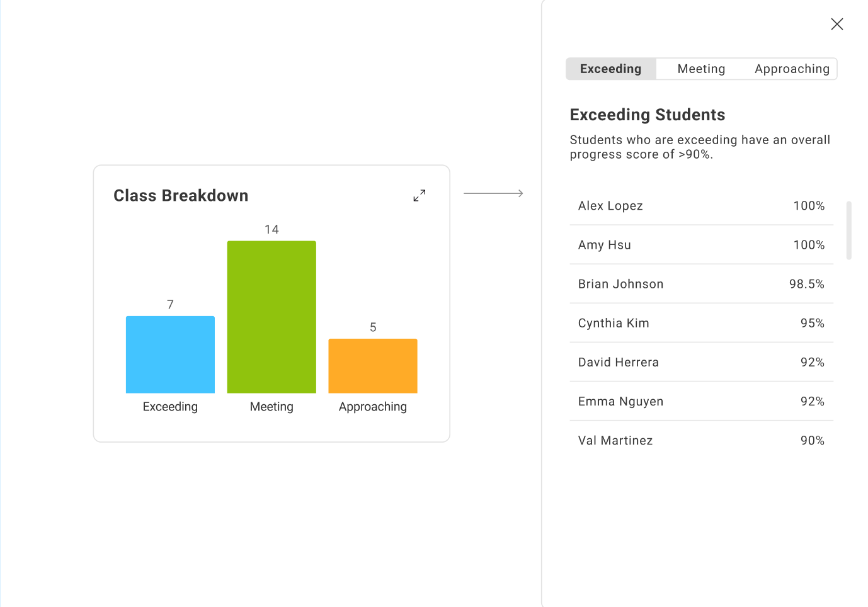868x607 pixels.
Task: Open Brian Johnson's entry
Action: [x=701, y=284]
